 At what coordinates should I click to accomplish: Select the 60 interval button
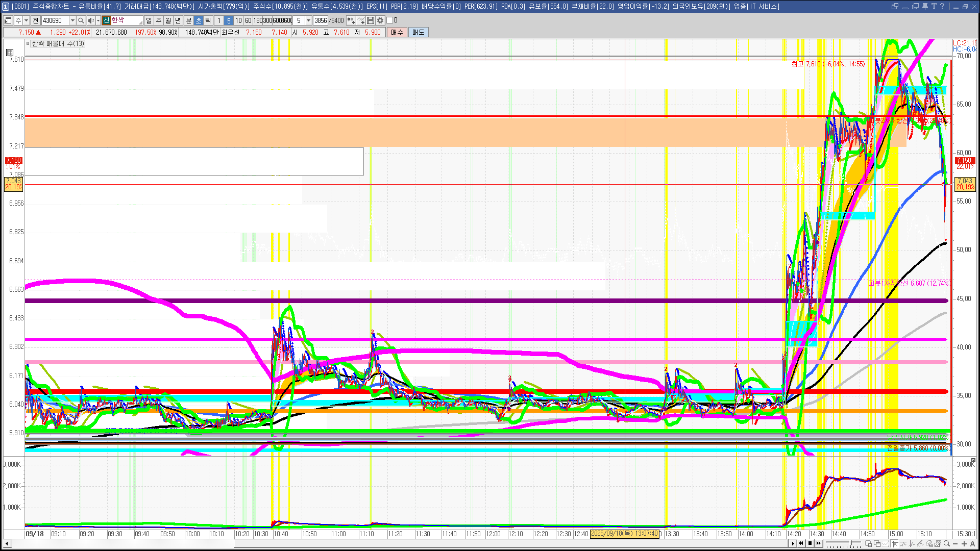click(x=248, y=20)
